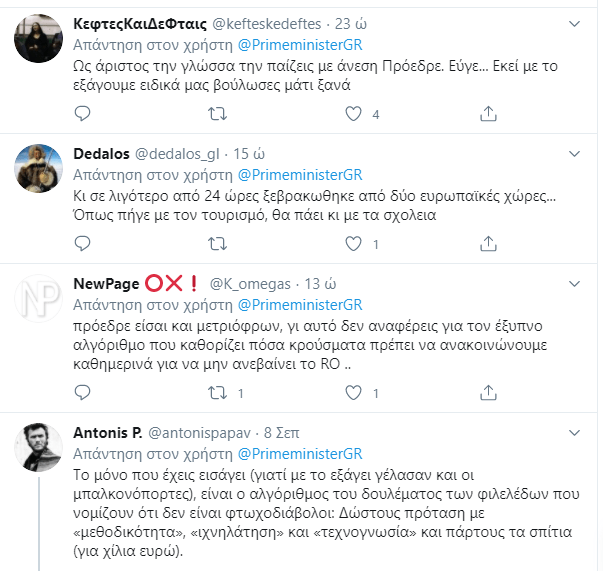Click the Dedalos profile avatar
Screen dimensions: 603x571
[x=40, y=169]
